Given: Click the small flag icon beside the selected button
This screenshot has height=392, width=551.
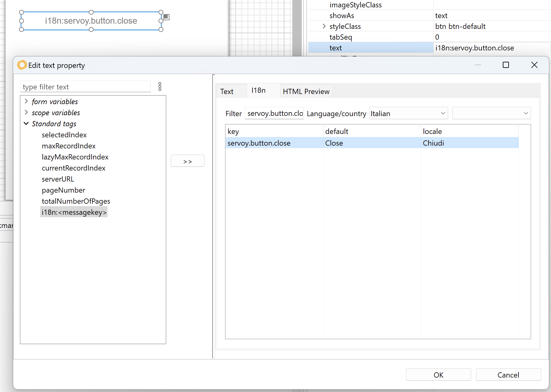Looking at the screenshot, I should pyautogui.click(x=166, y=17).
